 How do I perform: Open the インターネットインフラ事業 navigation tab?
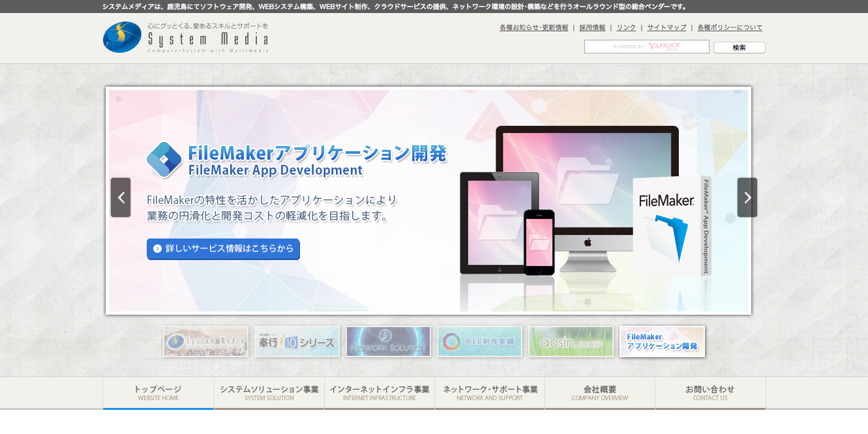pyautogui.click(x=380, y=393)
